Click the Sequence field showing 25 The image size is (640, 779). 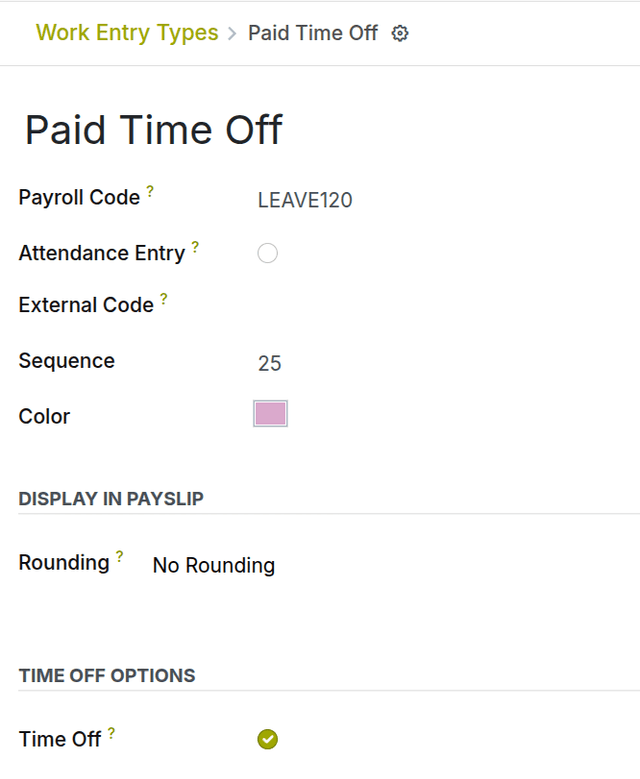pos(270,363)
